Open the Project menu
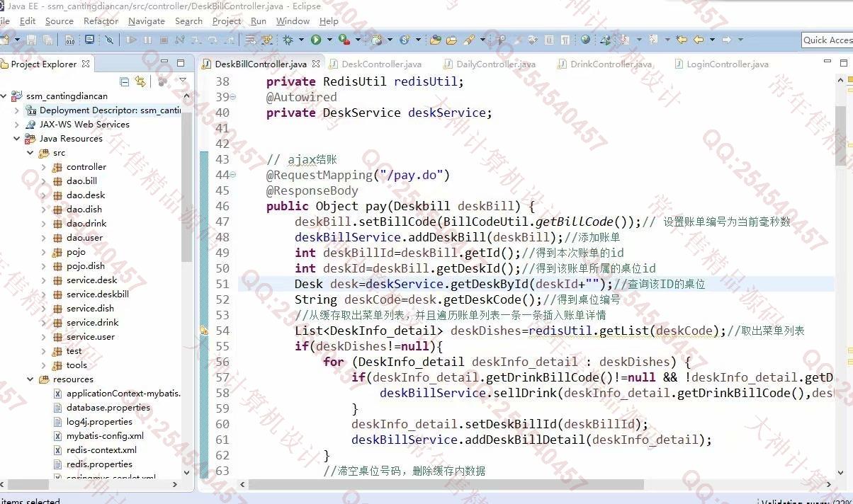The image size is (853, 504). click(x=227, y=21)
